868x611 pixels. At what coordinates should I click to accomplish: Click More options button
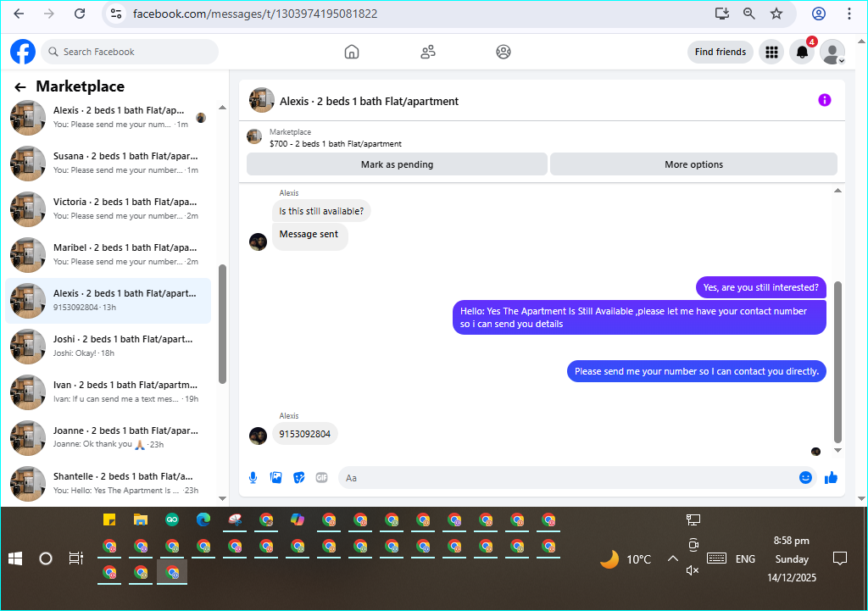point(693,164)
